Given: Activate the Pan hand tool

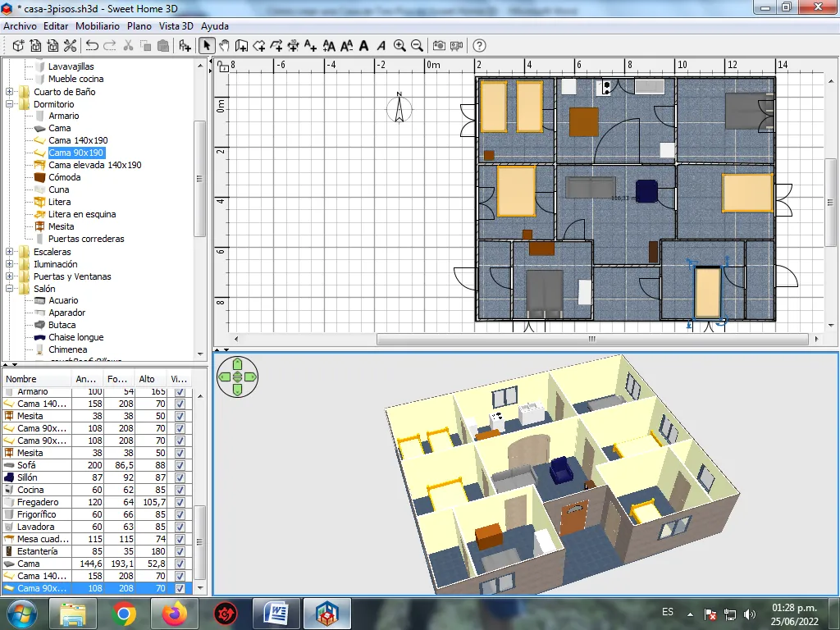Looking at the screenshot, I should (224, 46).
